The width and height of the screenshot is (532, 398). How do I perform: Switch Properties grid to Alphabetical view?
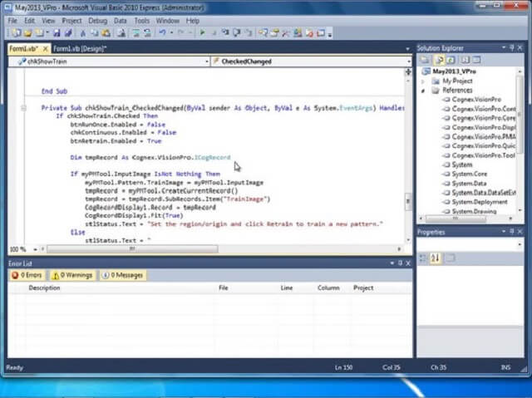coord(436,258)
